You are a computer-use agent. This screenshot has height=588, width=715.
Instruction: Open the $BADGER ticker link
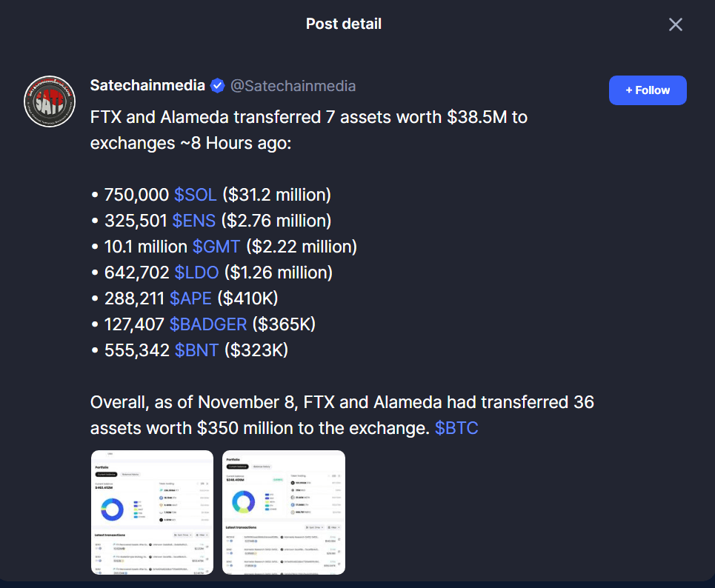click(208, 324)
